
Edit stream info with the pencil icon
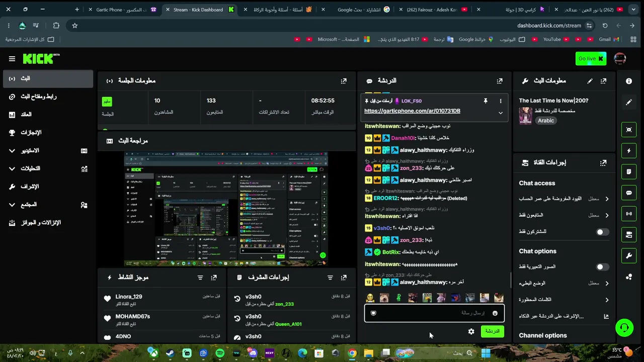click(x=590, y=81)
